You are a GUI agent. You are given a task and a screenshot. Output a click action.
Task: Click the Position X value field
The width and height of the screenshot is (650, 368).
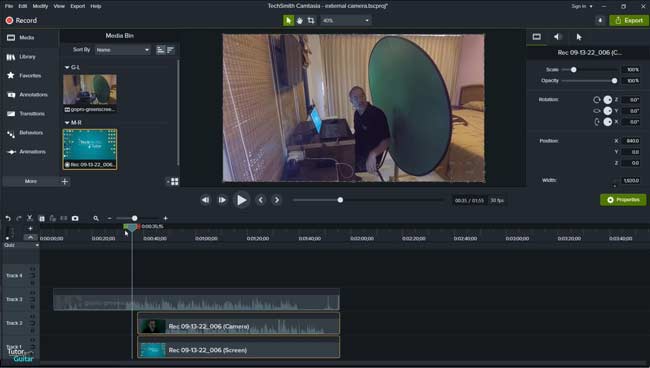point(631,141)
